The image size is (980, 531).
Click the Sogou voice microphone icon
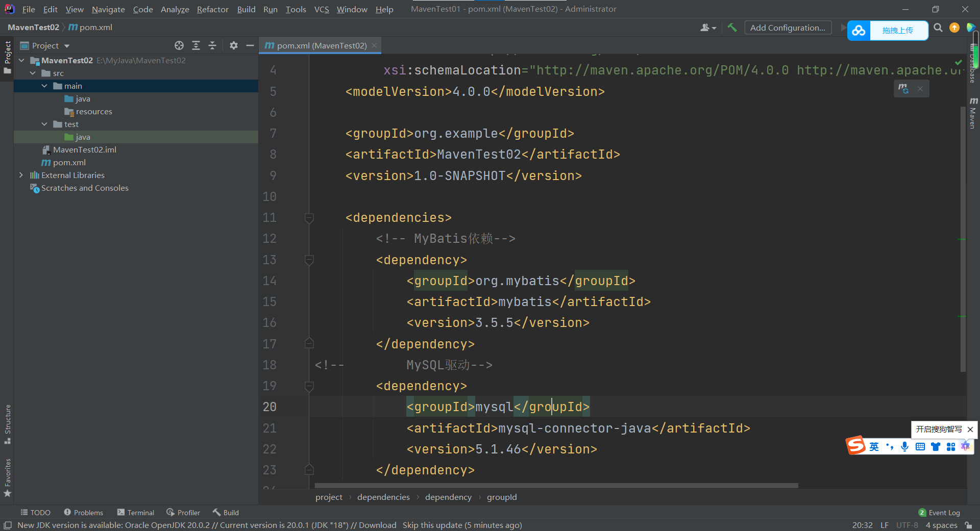point(905,447)
